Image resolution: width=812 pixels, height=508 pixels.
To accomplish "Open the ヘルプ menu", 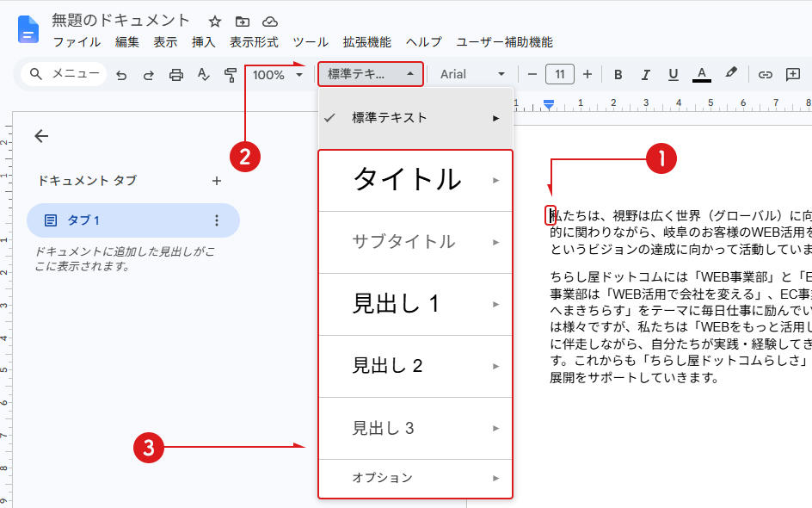I will (423, 42).
